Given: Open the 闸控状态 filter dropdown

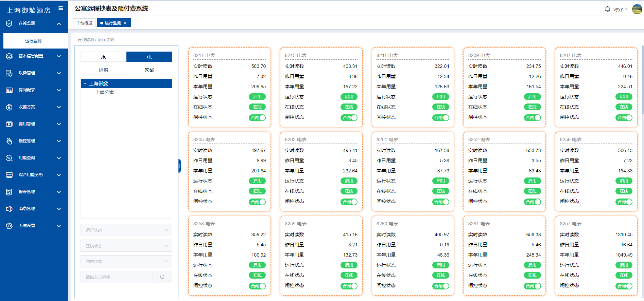Looking at the screenshot, I should coord(126,261).
